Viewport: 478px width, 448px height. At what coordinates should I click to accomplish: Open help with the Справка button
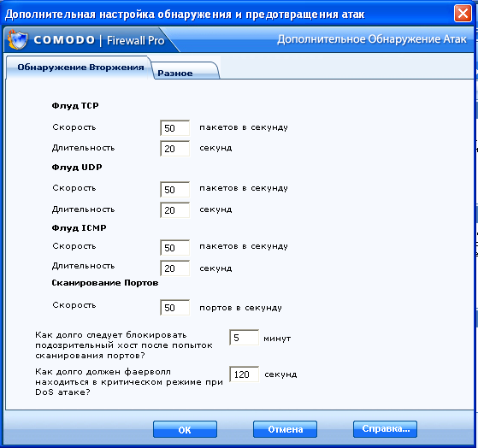(385, 429)
